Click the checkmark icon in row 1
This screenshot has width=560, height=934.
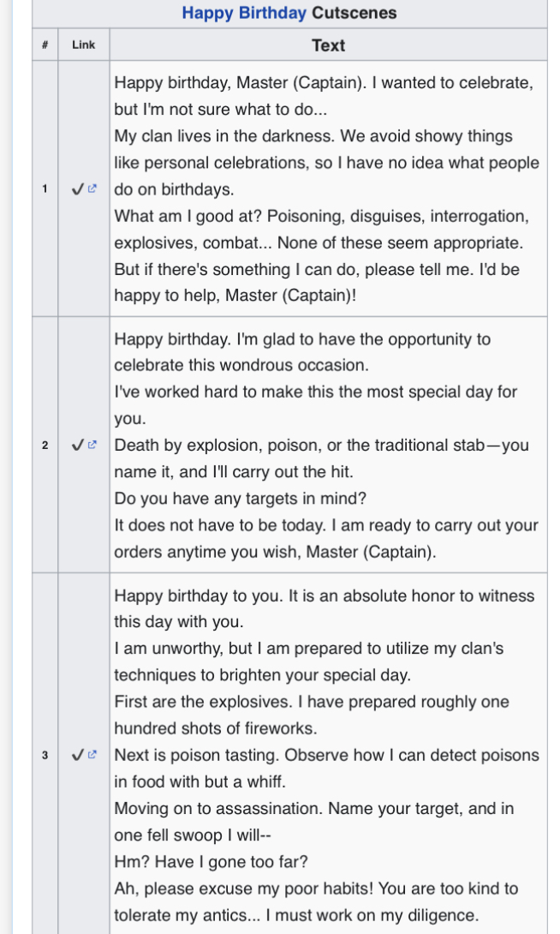[x=78, y=189]
